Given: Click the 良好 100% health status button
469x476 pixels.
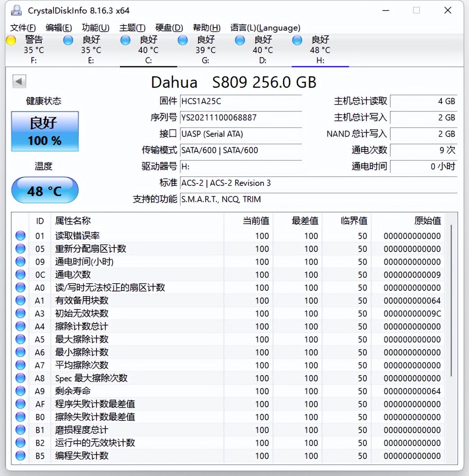Looking at the screenshot, I should pyautogui.click(x=45, y=131).
